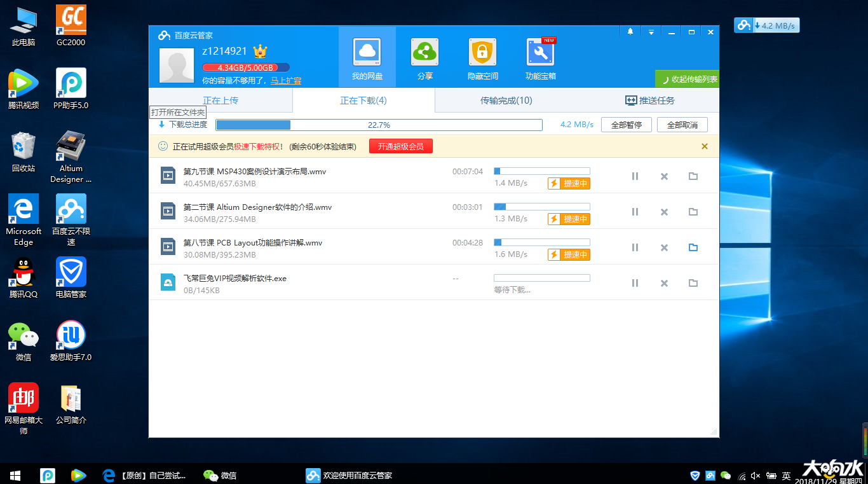Pause the 第二节课 Altium Designer download
The image size is (868, 484).
[635, 212]
